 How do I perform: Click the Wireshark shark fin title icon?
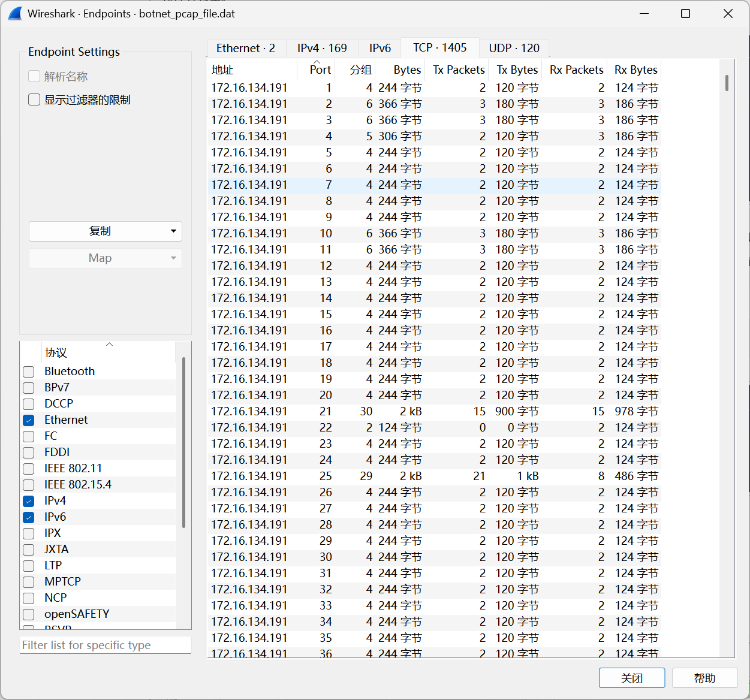click(15, 14)
